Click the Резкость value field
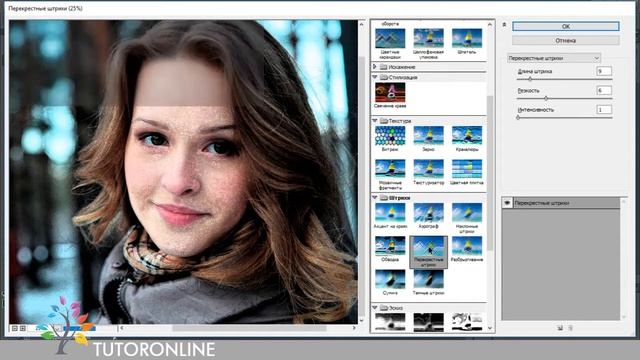 click(604, 90)
